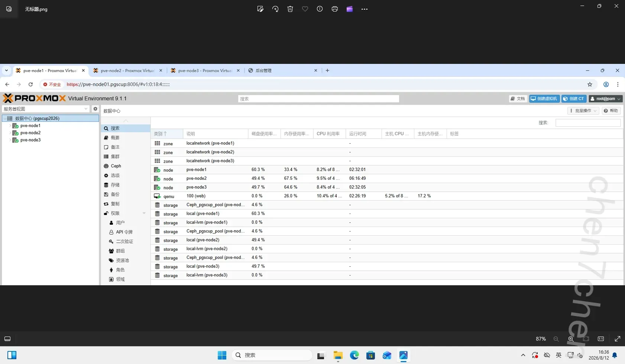The image size is (625, 364).
Task: Click the server view gear settings icon
Action: pyautogui.click(x=95, y=109)
